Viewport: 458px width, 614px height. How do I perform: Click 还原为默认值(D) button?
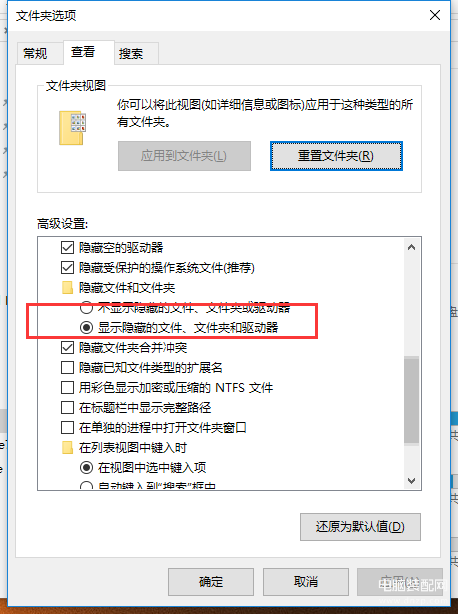[360, 527]
